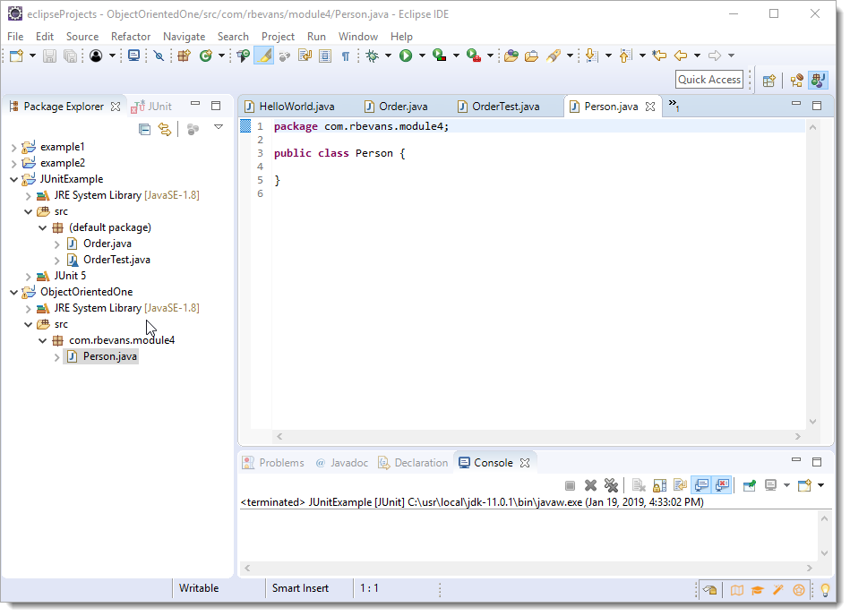Open the Declaration view tab
The height and width of the screenshot is (616, 850).
pyautogui.click(x=414, y=463)
